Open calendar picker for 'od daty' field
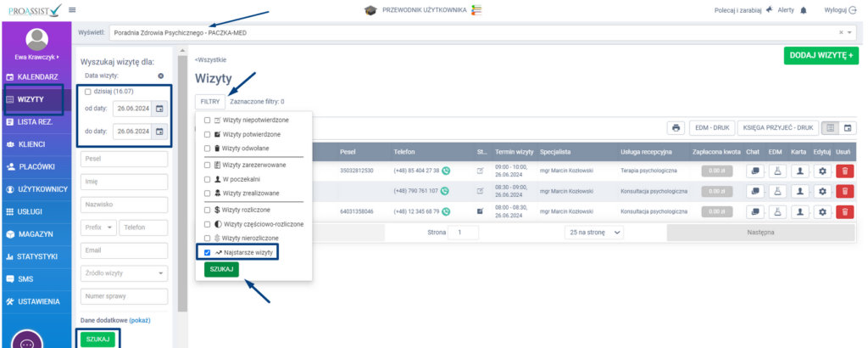The height and width of the screenshot is (348, 868). pos(159,109)
